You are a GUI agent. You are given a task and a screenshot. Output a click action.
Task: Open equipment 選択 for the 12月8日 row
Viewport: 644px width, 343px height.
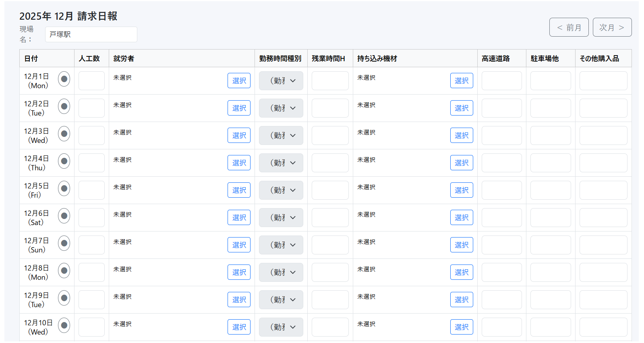pyautogui.click(x=461, y=272)
